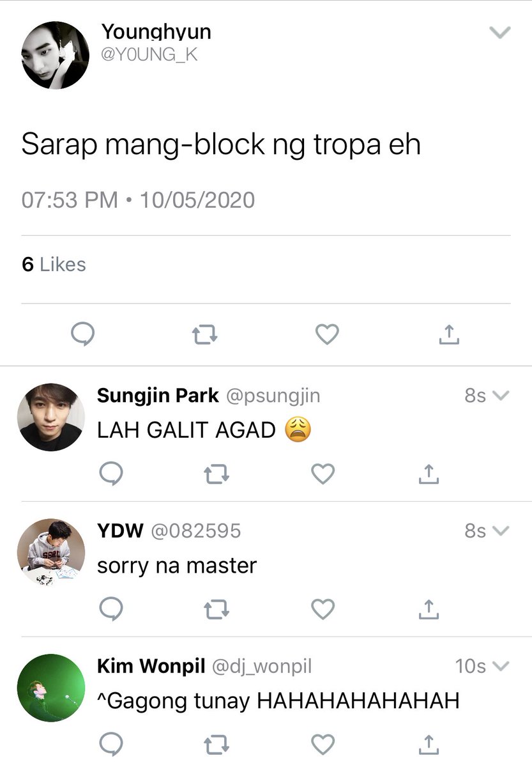The height and width of the screenshot is (767, 532).
Task: Reply to YDW's 'sorry na master' comment
Action: pyautogui.click(x=112, y=609)
